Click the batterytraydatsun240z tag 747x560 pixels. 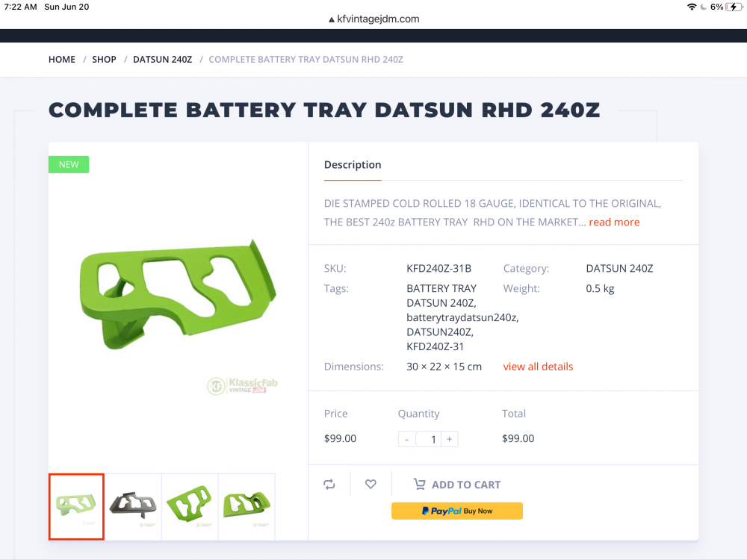[462, 317]
